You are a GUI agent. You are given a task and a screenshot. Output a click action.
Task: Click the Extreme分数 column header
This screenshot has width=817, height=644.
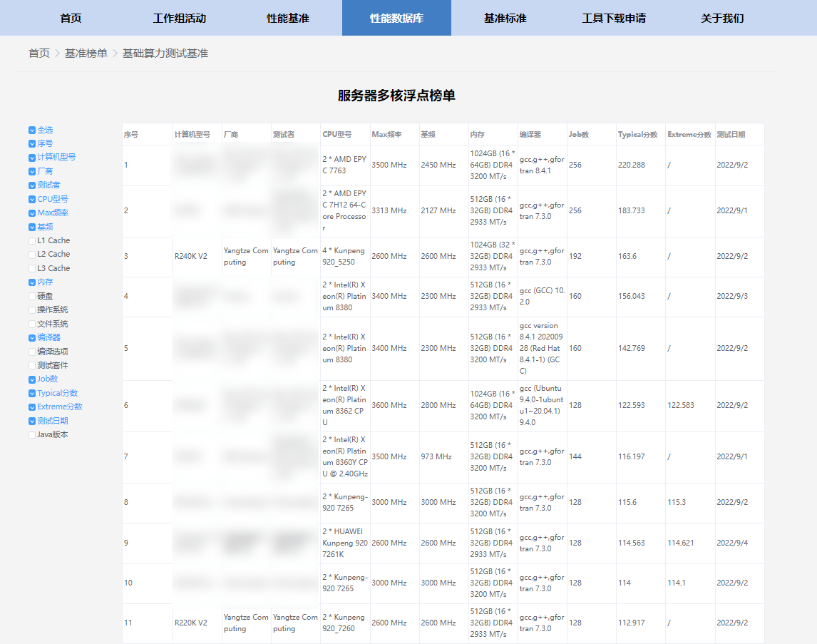click(689, 134)
